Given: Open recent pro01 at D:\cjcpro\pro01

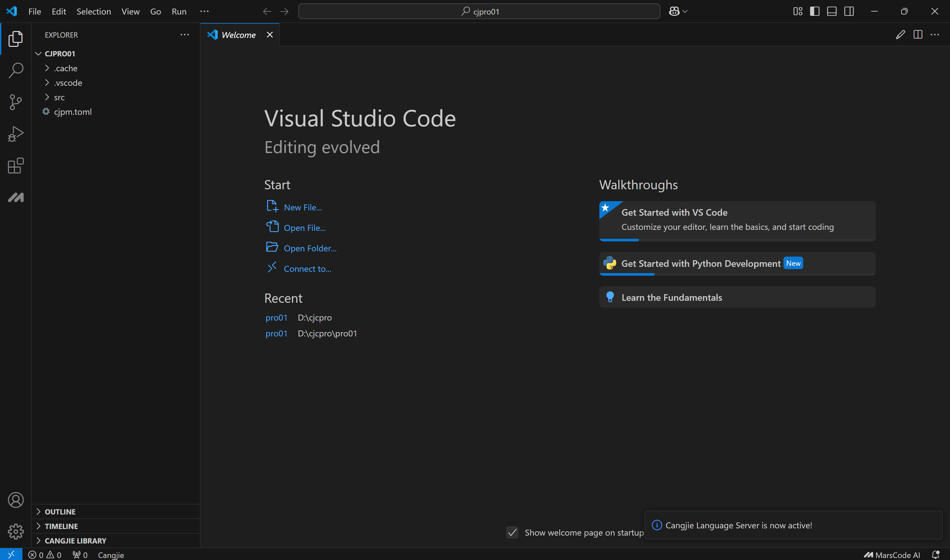Looking at the screenshot, I should [276, 333].
